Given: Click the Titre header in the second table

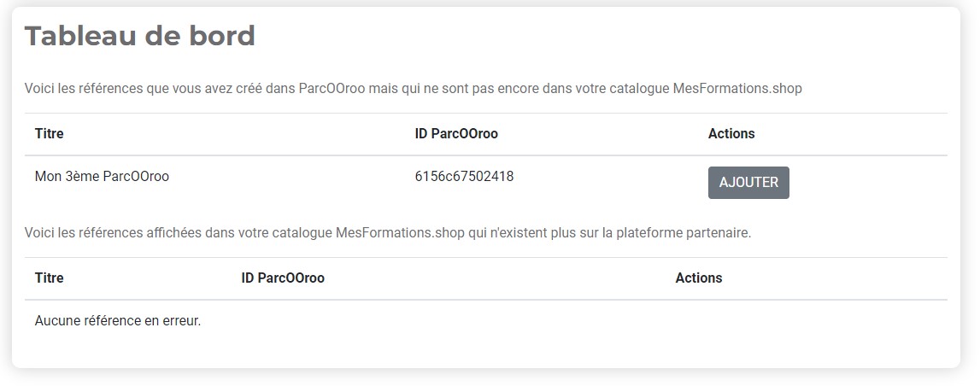Looking at the screenshot, I should (x=50, y=278).
